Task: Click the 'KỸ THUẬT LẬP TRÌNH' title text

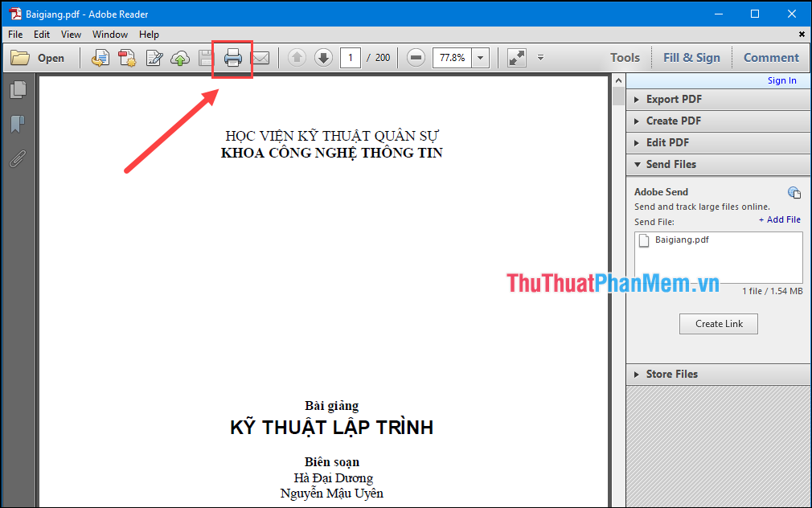Action: [x=331, y=428]
